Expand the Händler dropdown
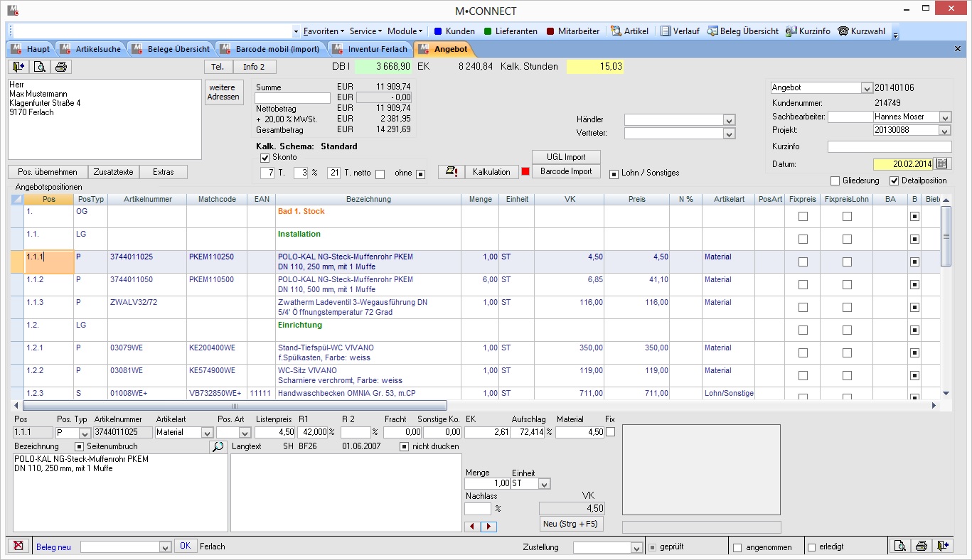This screenshot has height=560, width=972. tap(729, 119)
